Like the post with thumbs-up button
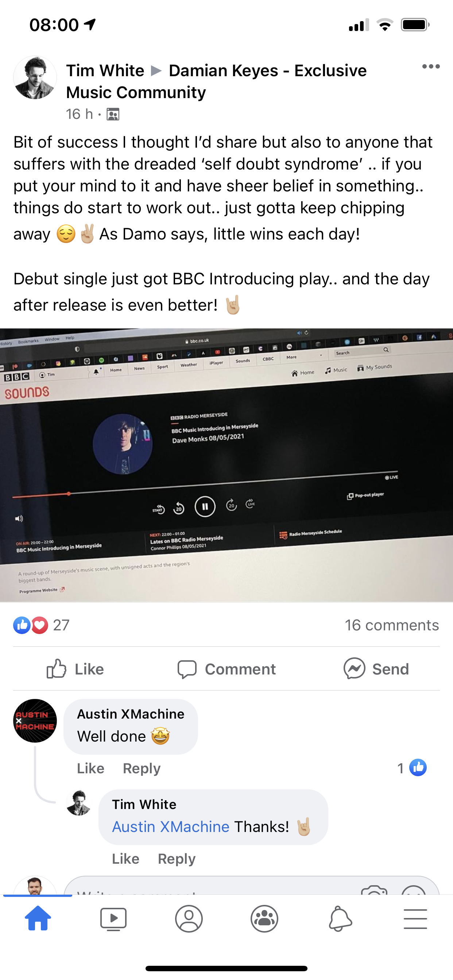 click(75, 669)
